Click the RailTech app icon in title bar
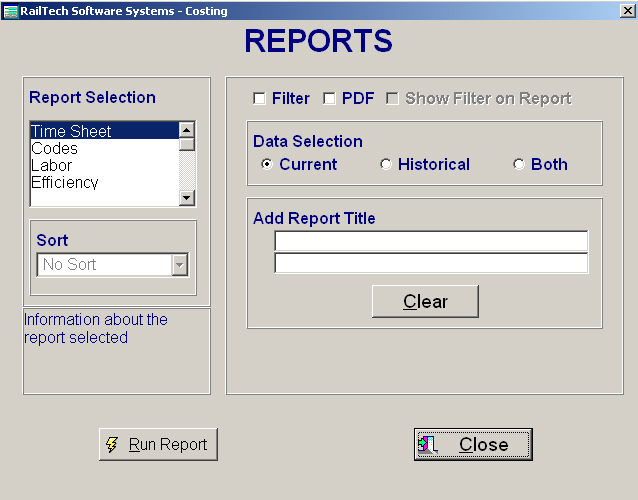Screen dimensions: 638x500 (10, 11)
